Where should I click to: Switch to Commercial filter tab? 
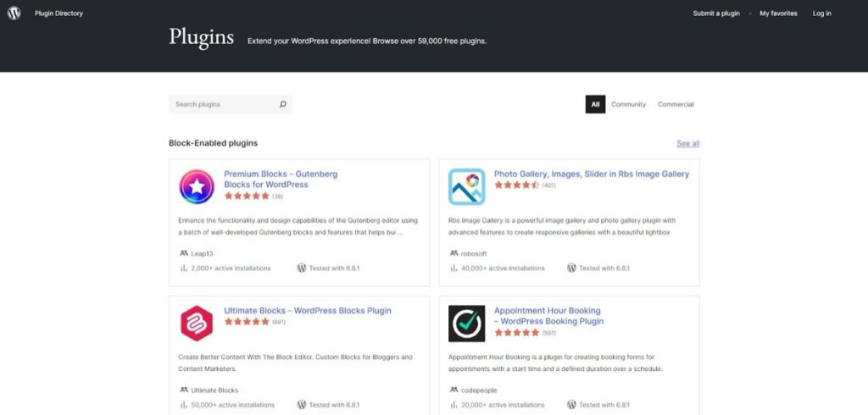676,104
